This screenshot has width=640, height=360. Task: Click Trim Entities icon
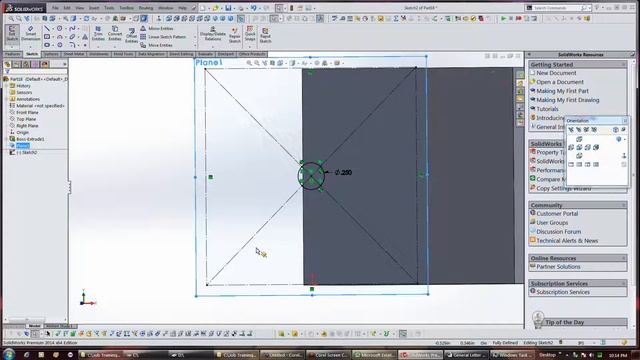click(98, 33)
